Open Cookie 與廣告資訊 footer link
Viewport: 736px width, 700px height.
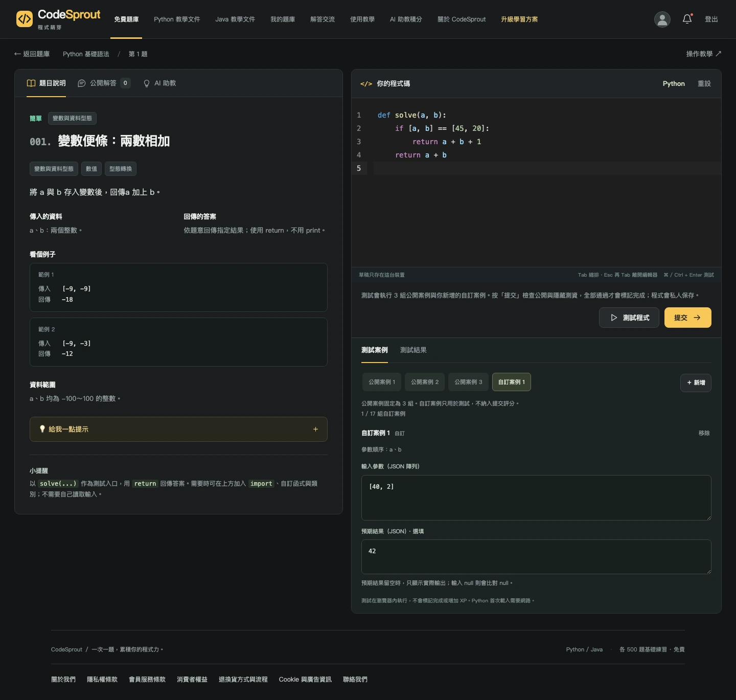coord(305,680)
